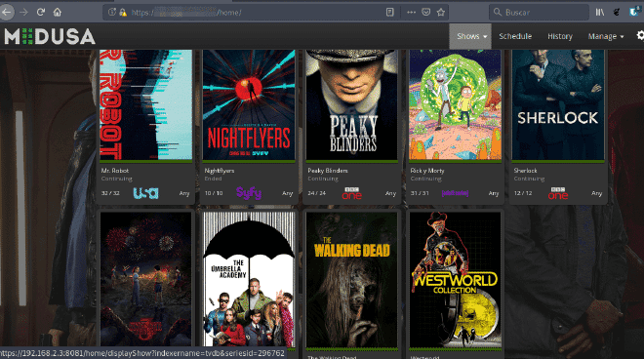
Task: Focus the Buscar search field
Action: [x=540, y=13]
